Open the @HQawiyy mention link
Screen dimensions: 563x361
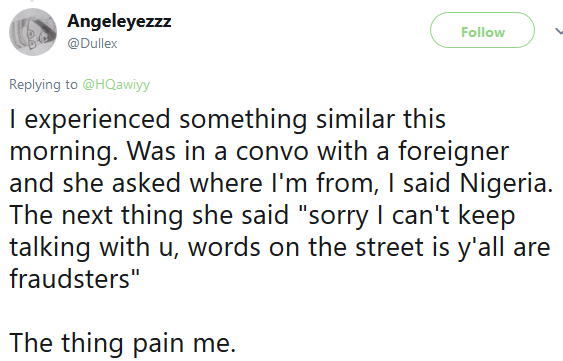(x=116, y=85)
